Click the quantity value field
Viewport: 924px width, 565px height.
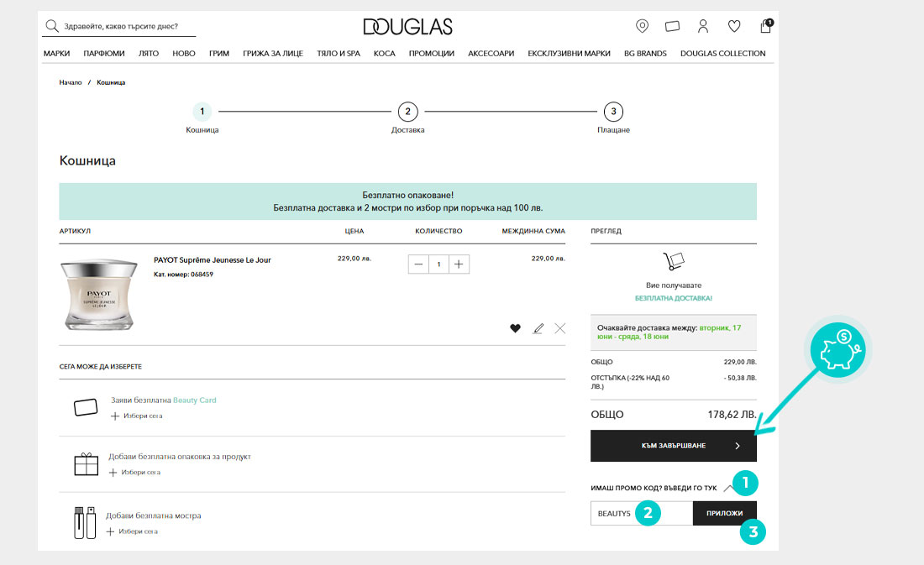pyautogui.click(x=438, y=264)
